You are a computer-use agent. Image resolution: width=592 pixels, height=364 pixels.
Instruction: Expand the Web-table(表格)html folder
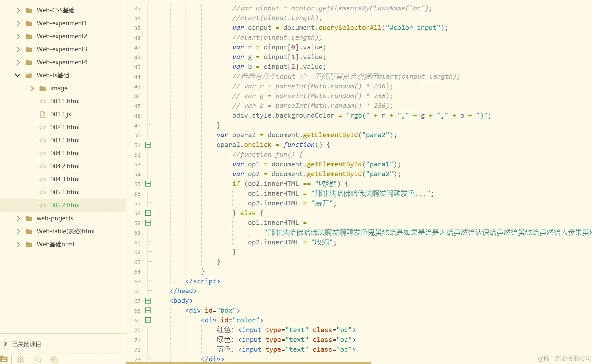pyautogui.click(x=18, y=231)
